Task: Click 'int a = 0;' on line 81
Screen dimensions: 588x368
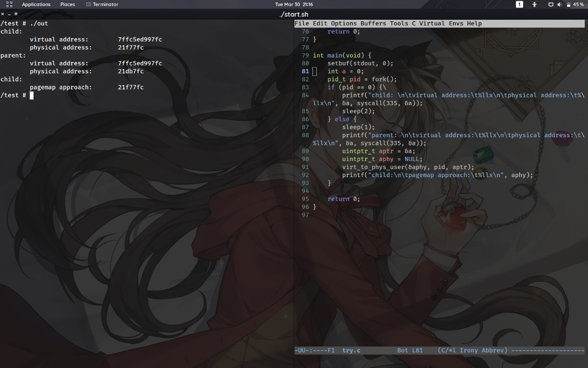Action: pos(346,71)
